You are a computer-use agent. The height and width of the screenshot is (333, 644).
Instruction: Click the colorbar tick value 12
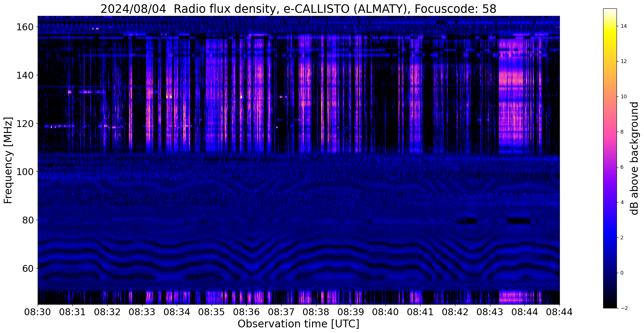click(x=624, y=61)
